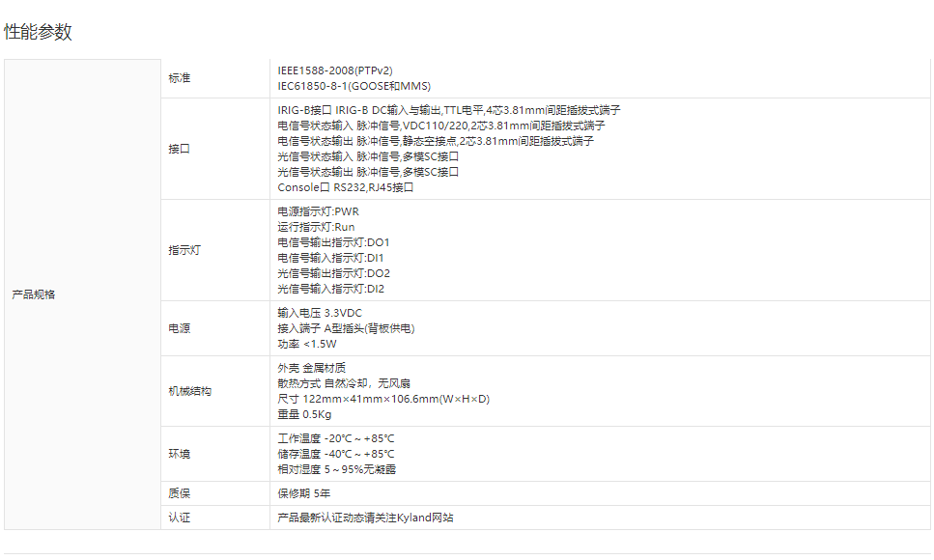Click the 工作温度 -20℃～+85℃ line
Viewport: 934px width, 560px height.
tap(336, 438)
